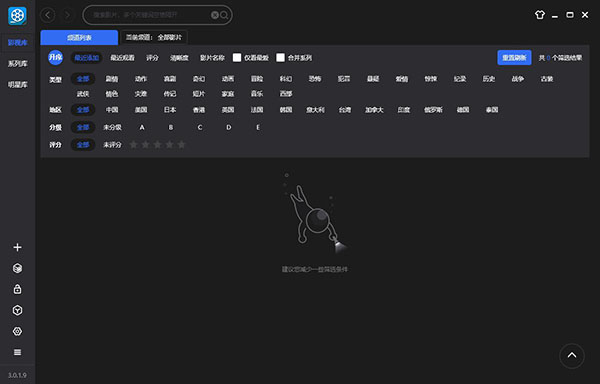Click the back-to-top arrow button

tap(572, 356)
